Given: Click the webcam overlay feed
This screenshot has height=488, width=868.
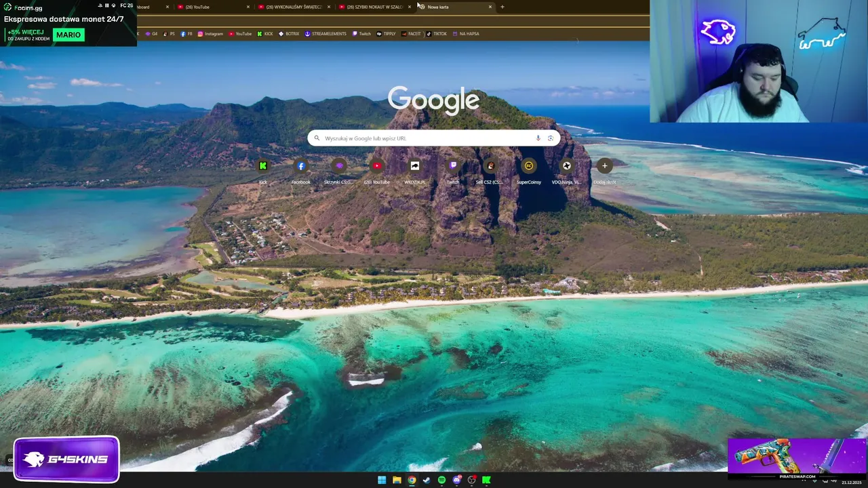Looking at the screenshot, I should (759, 61).
